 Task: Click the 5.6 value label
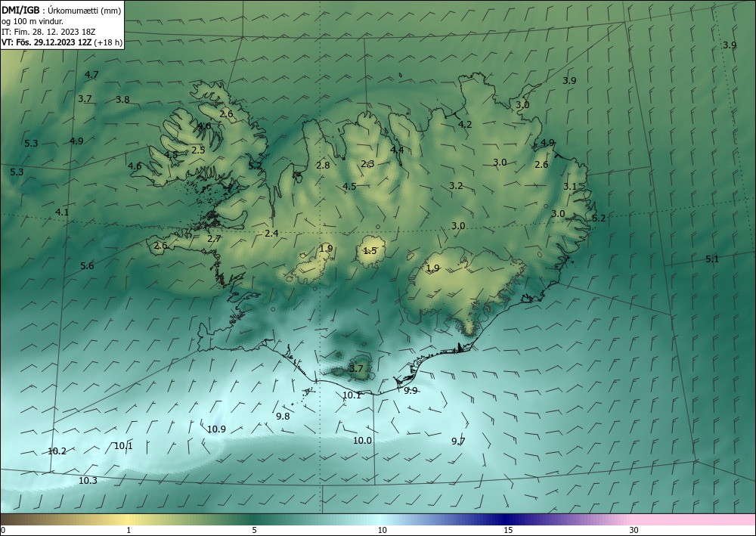click(x=87, y=265)
